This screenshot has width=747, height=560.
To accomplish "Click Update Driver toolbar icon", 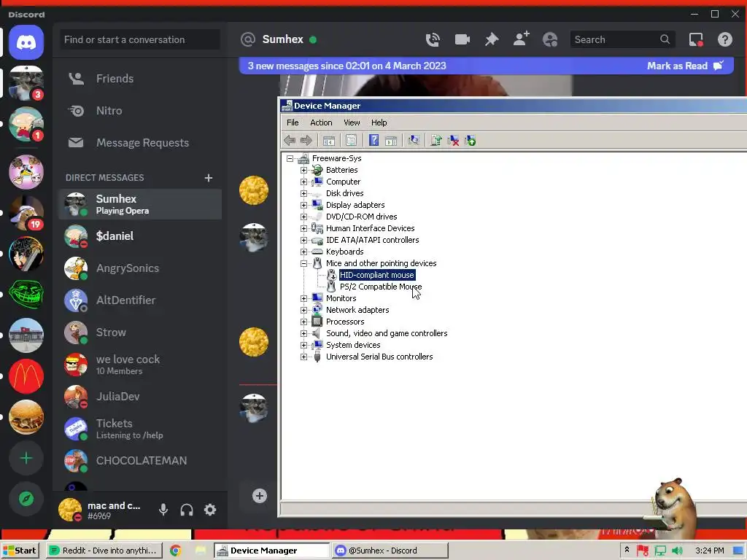I will pyautogui.click(x=436, y=141).
